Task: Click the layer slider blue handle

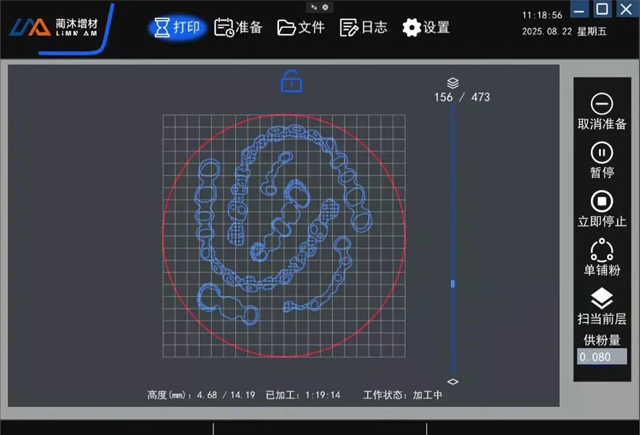Action: pyautogui.click(x=453, y=283)
